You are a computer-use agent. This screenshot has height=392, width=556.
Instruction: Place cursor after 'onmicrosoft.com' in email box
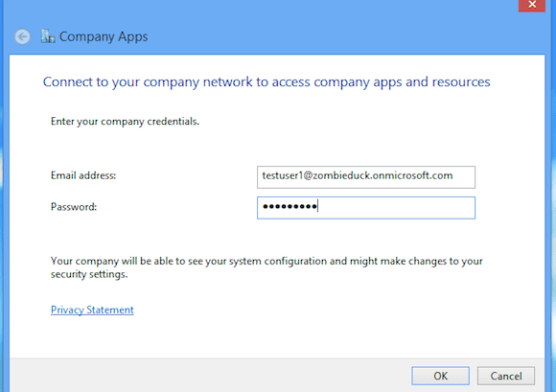click(453, 175)
